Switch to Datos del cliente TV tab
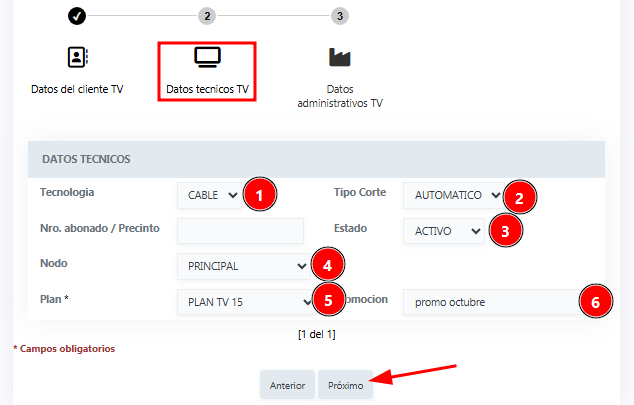The width and height of the screenshot is (634, 405). click(77, 89)
